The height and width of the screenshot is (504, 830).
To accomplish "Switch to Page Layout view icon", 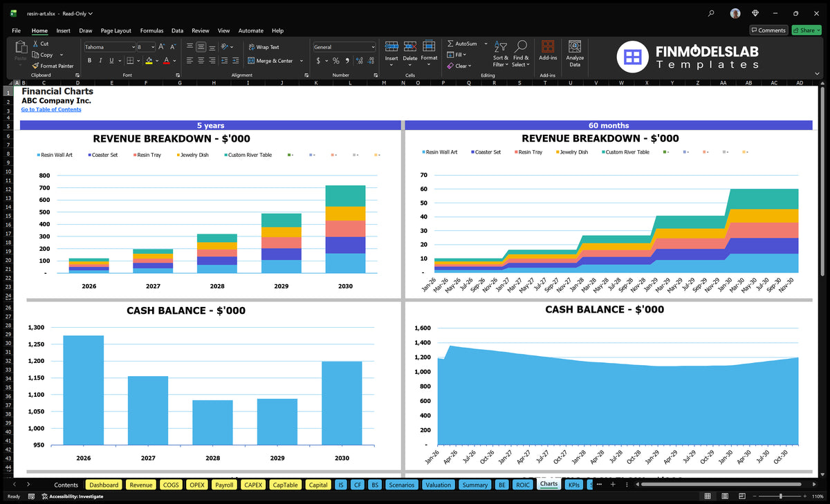I will 726,496.
